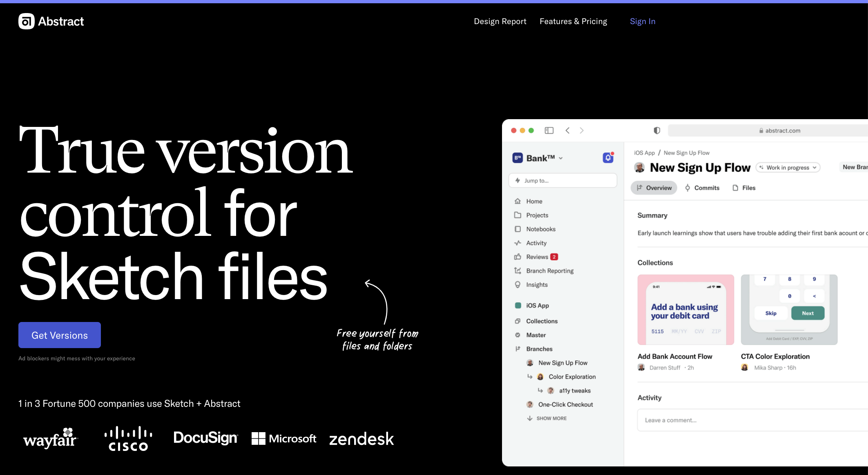Viewport: 868px width, 475px height.
Task: Click the browser back arrow
Action: 567,131
